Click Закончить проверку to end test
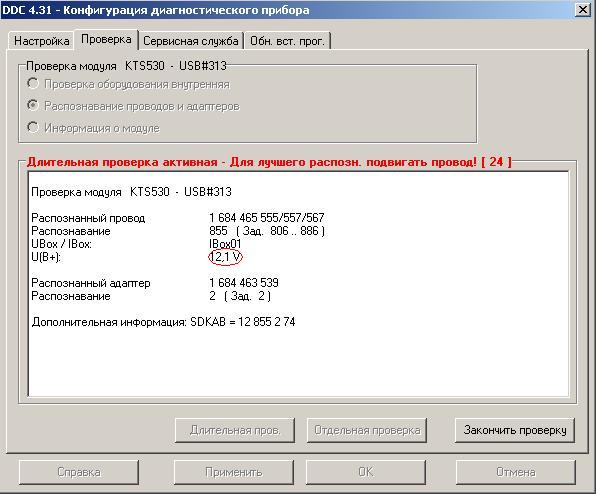The image size is (596, 494). (515, 430)
